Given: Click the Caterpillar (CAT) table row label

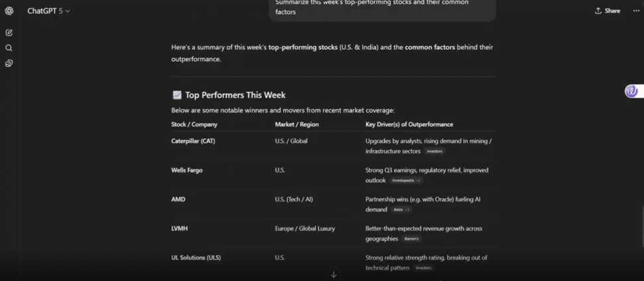Looking at the screenshot, I should click(x=193, y=141).
